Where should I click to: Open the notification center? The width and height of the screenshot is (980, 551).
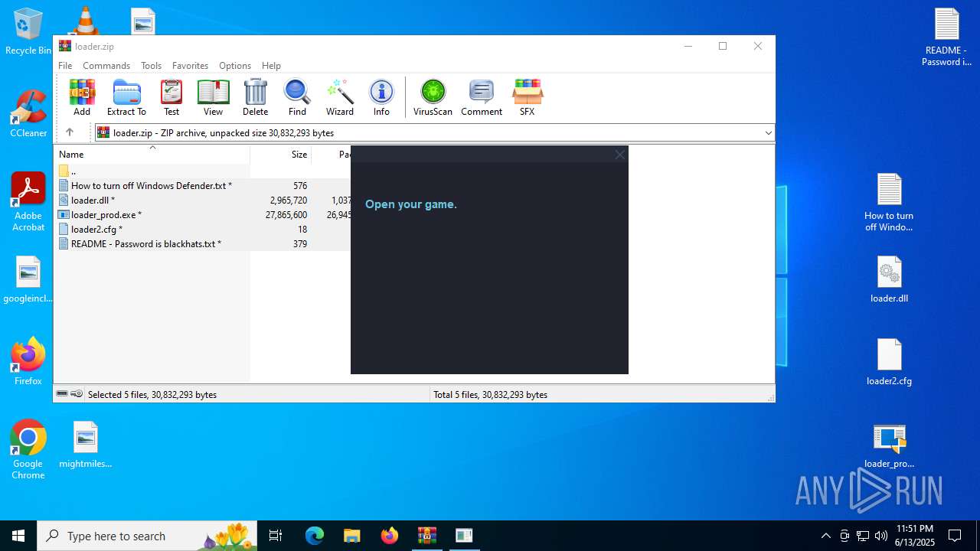click(x=955, y=536)
